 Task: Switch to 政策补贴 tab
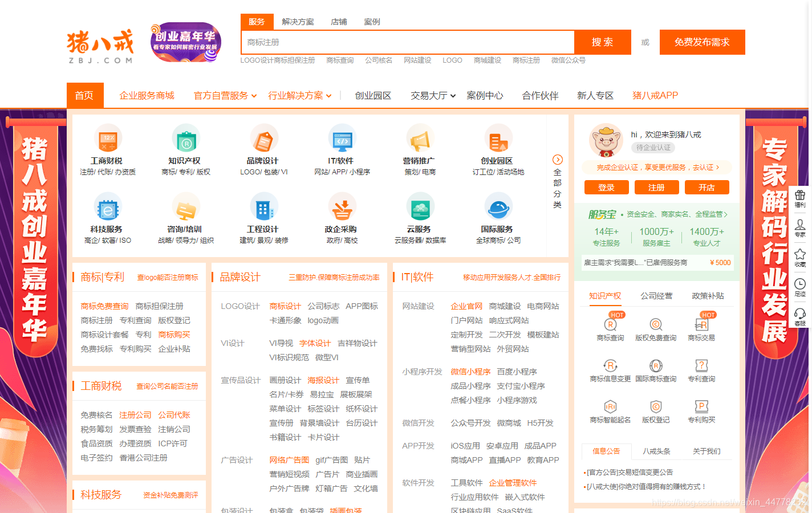pos(708,296)
